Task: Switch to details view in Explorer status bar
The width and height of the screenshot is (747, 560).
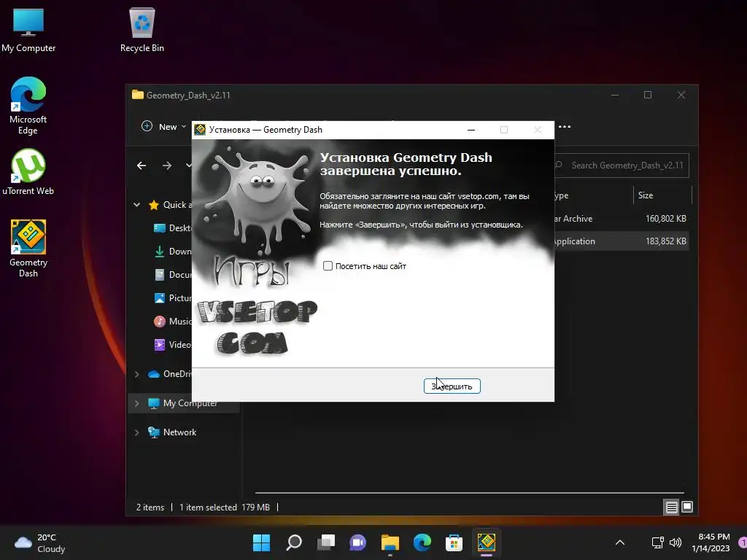Action: [x=671, y=507]
